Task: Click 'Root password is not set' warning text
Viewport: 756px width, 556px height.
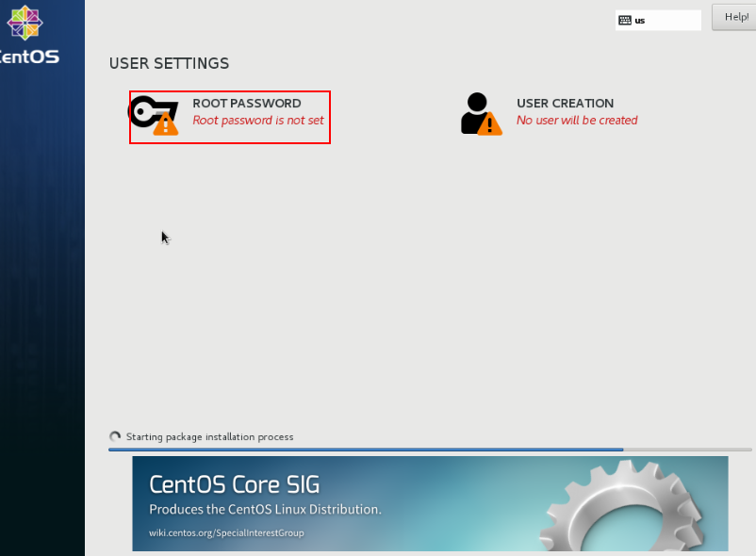Action: click(x=258, y=120)
